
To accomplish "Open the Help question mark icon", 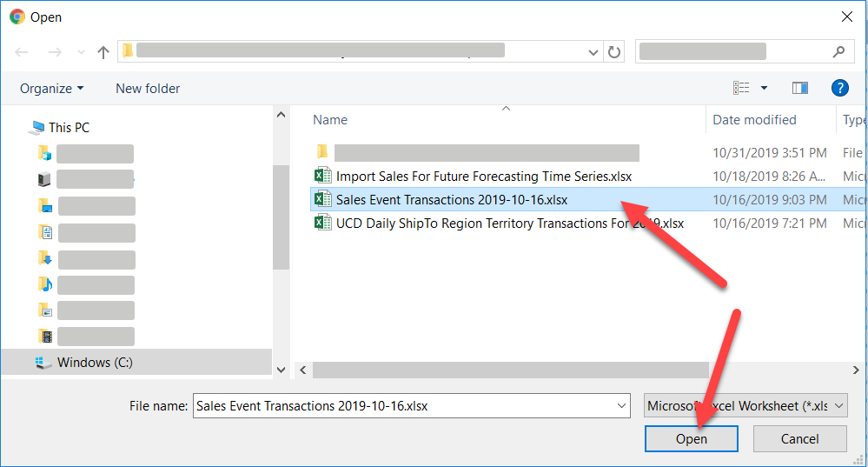I will pyautogui.click(x=839, y=88).
